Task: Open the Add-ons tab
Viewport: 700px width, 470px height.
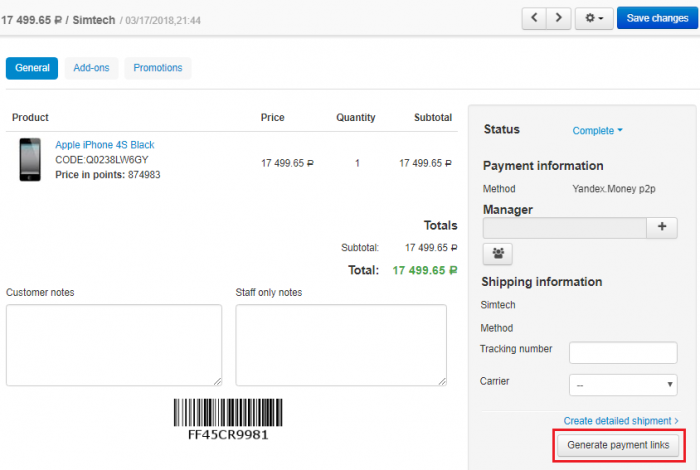Action: tap(91, 68)
